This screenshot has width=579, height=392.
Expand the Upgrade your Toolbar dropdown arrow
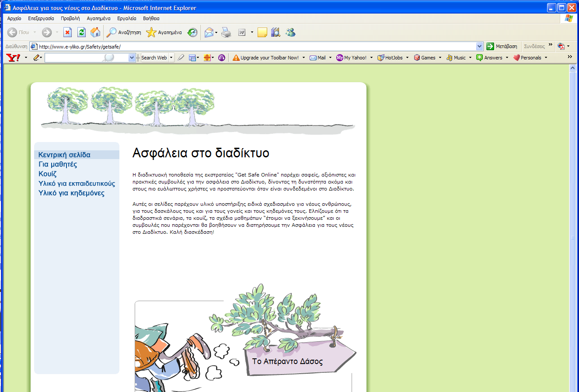[x=303, y=58]
